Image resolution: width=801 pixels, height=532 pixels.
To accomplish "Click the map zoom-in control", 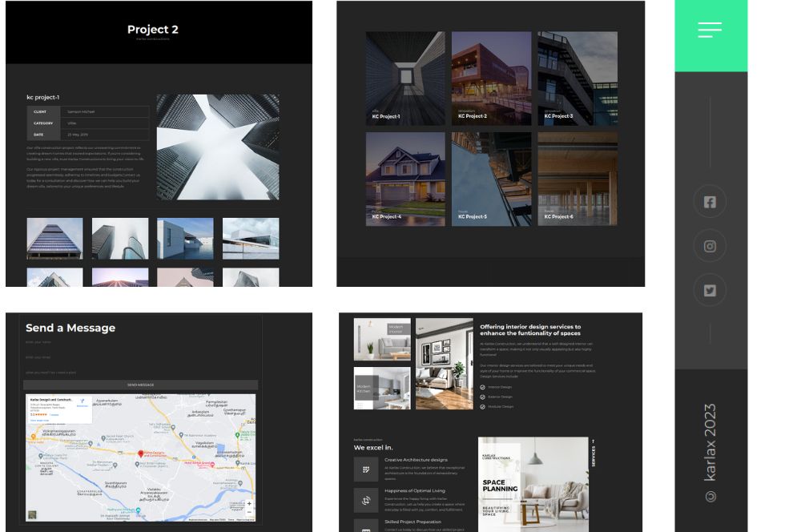I will coord(248,502).
